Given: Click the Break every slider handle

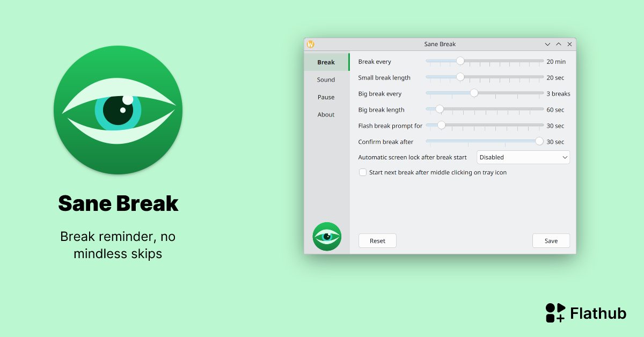Looking at the screenshot, I should point(460,61).
